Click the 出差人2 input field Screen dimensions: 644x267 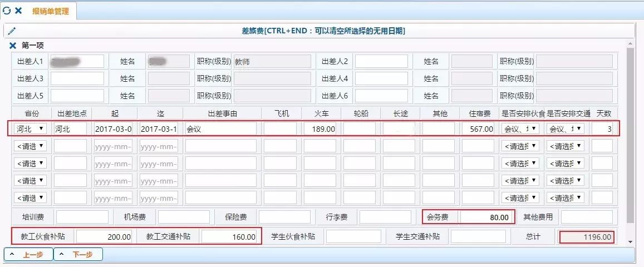pyautogui.click(x=381, y=62)
